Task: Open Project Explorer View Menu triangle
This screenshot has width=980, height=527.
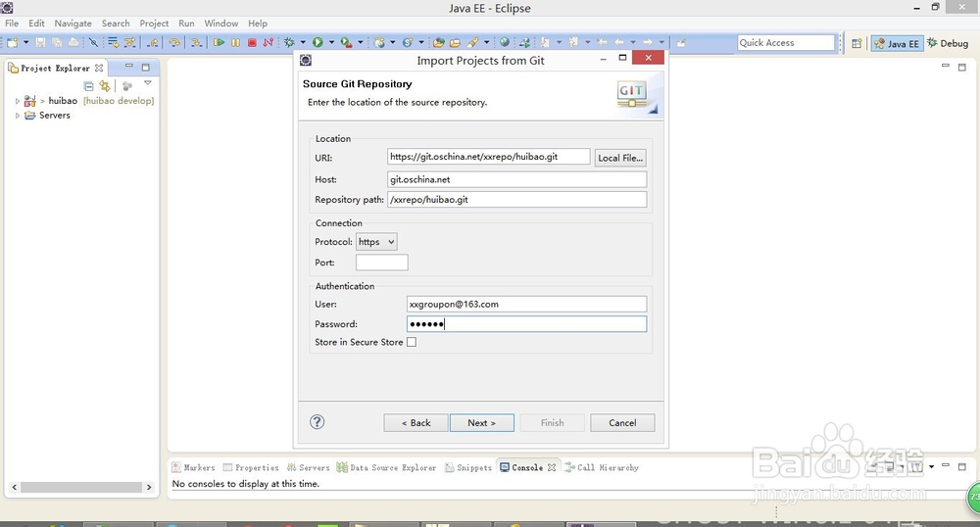Action: (x=148, y=82)
